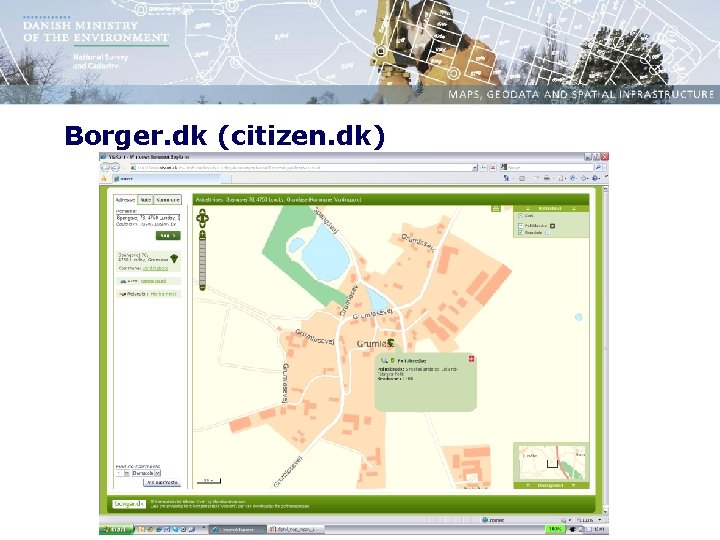This screenshot has height=540, width=720.
Task: Select the radio button in the Kortindhold panel
Action: pyautogui.click(x=520, y=216)
